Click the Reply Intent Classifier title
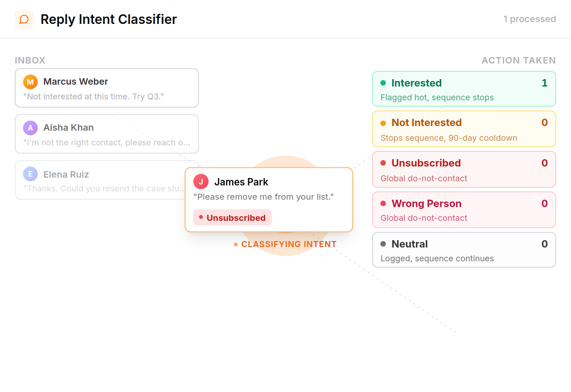The height and width of the screenshot is (392, 571). 109,19
